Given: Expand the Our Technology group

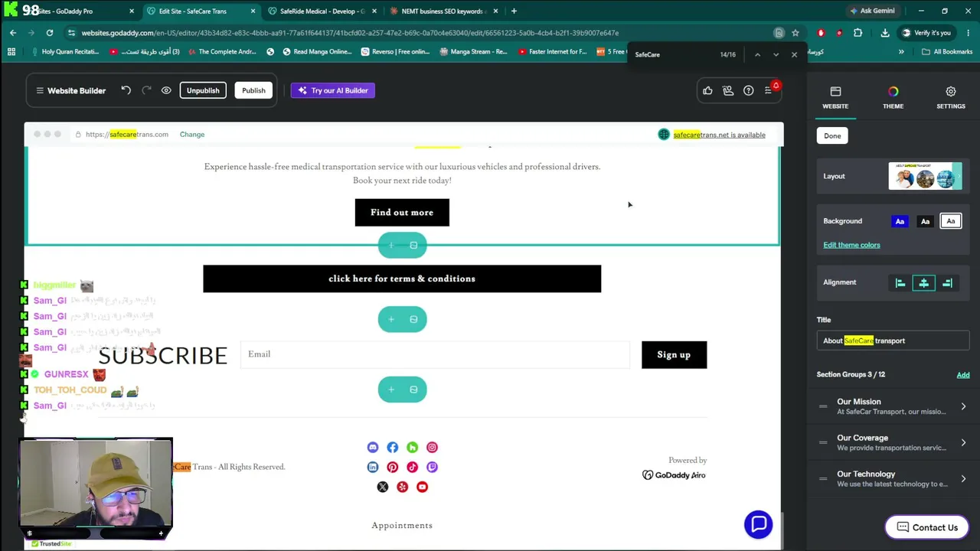Looking at the screenshot, I should 963,479.
